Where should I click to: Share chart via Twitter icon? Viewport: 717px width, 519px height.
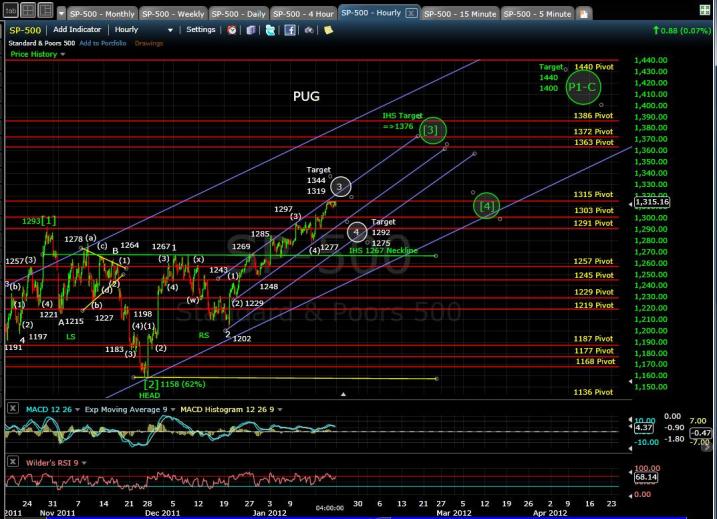(270, 30)
